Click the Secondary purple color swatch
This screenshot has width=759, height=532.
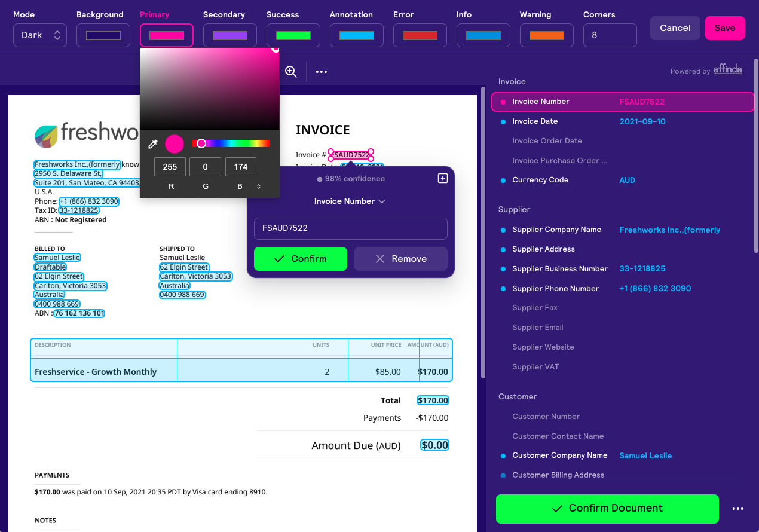(x=230, y=35)
